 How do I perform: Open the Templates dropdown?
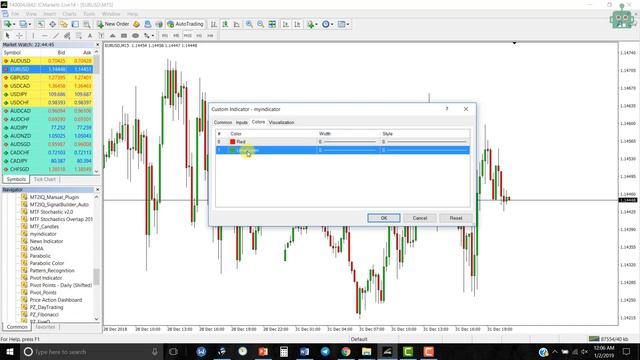coord(344,24)
